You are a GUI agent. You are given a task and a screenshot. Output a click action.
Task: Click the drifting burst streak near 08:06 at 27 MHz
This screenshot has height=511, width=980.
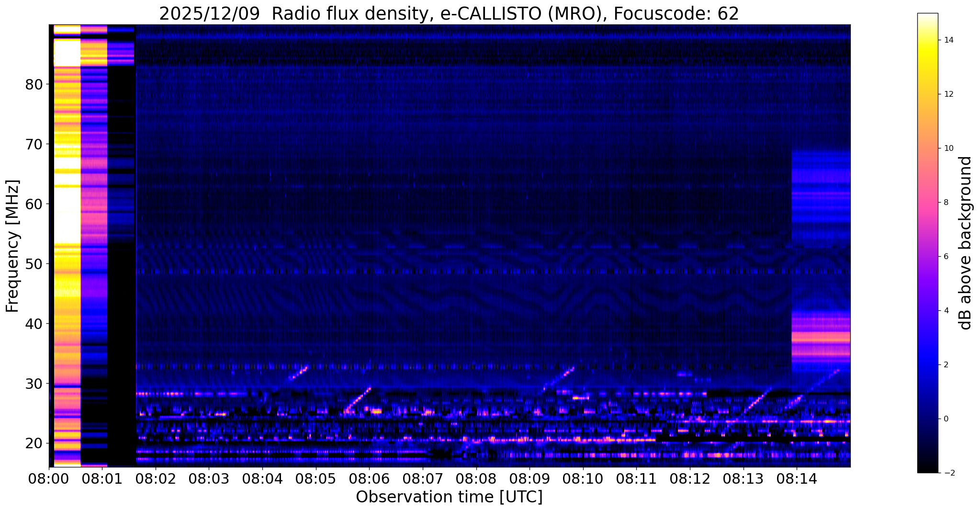[x=357, y=400]
